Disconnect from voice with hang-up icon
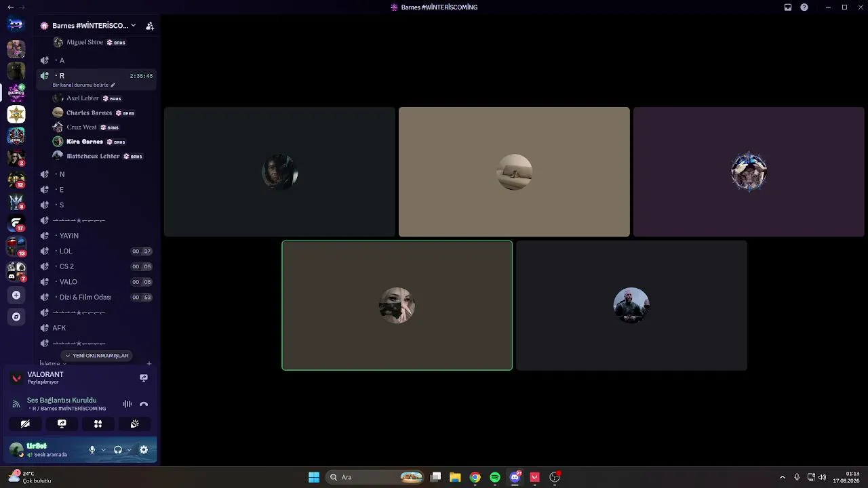The height and width of the screenshot is (488, 868). point(144,404)
